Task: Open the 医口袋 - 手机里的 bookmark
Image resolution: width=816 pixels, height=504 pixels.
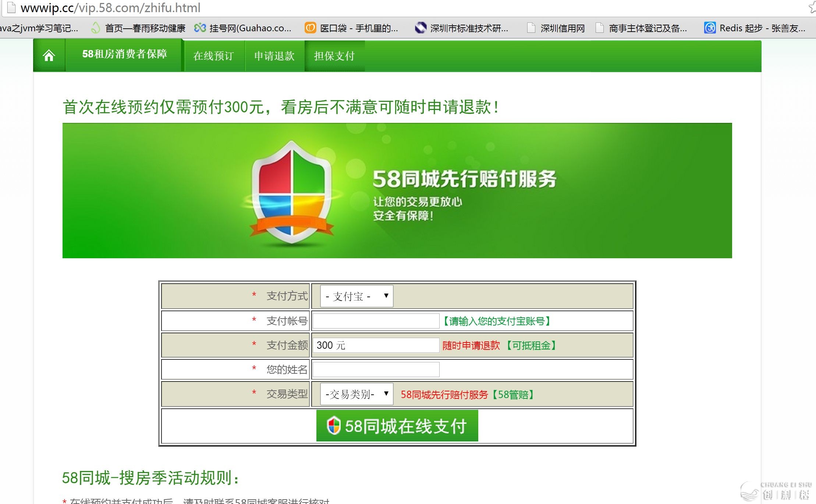Action: point(351,28)
